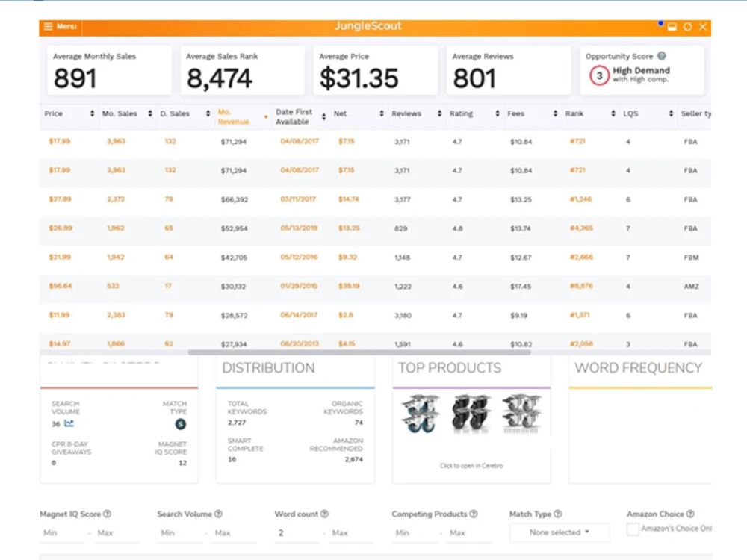Viewport: 747px width, 560px height.
Task: Click the WORD FREQUENCY panel heading
Action: 638,368
